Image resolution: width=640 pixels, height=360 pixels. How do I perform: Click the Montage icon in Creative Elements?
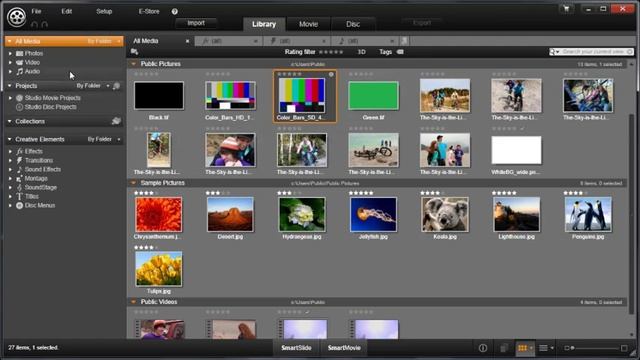(x=19, y=178)
